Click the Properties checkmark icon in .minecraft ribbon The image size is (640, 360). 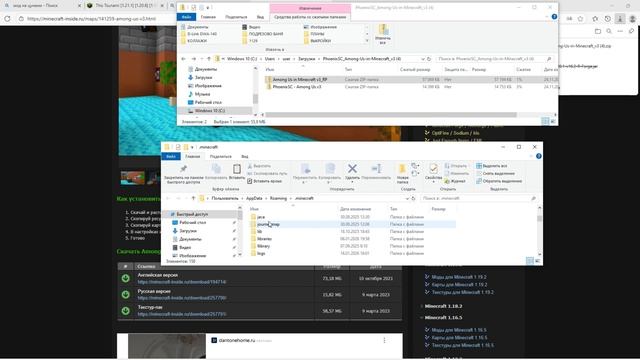pos(433,169)
